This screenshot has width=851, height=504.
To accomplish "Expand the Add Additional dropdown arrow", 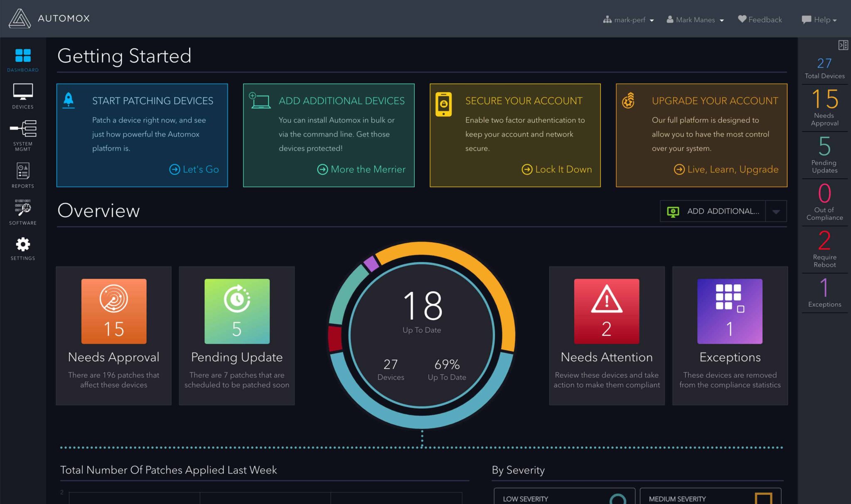I will pos(776,211).
